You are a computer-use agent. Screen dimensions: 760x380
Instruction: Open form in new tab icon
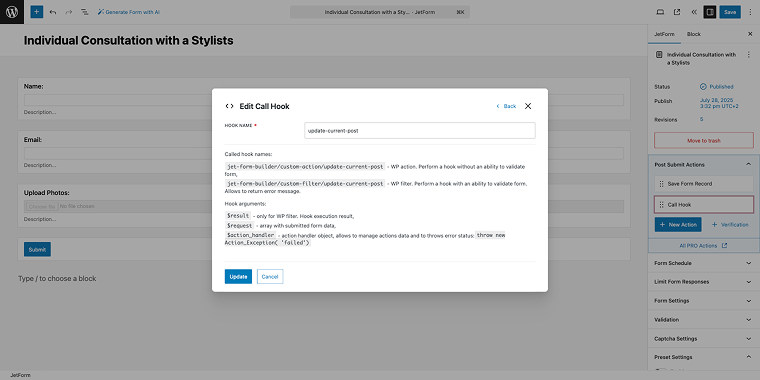(x=677, y=12)
